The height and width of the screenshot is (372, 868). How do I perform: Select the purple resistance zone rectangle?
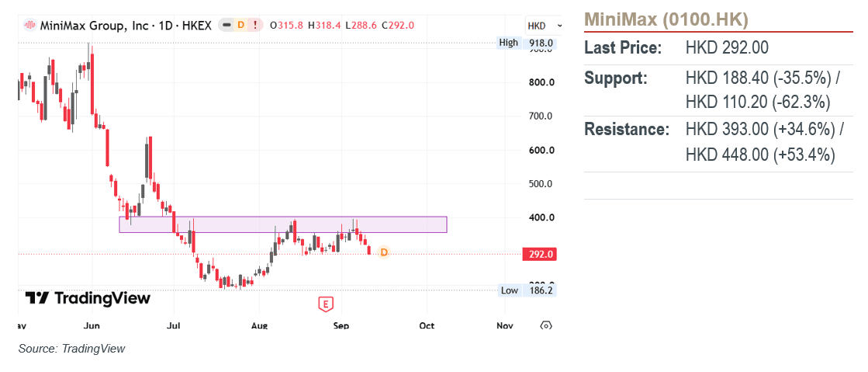click(283, 224)
